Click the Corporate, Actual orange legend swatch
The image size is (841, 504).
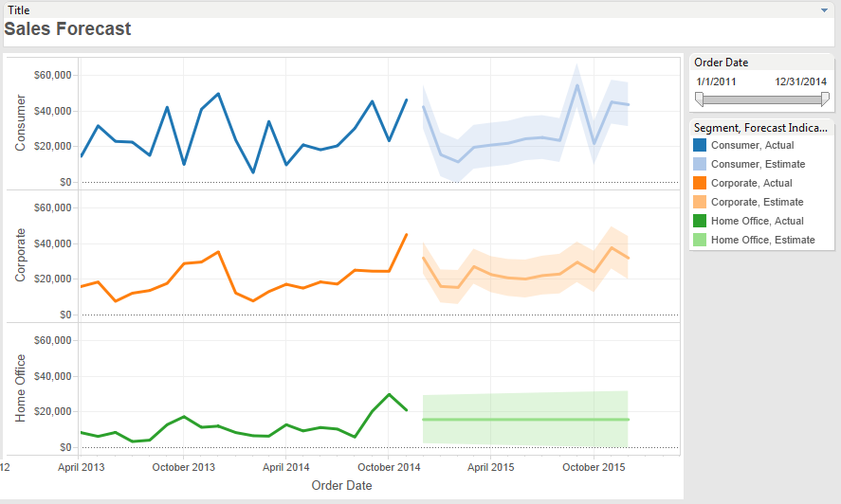tap(700, 183)
